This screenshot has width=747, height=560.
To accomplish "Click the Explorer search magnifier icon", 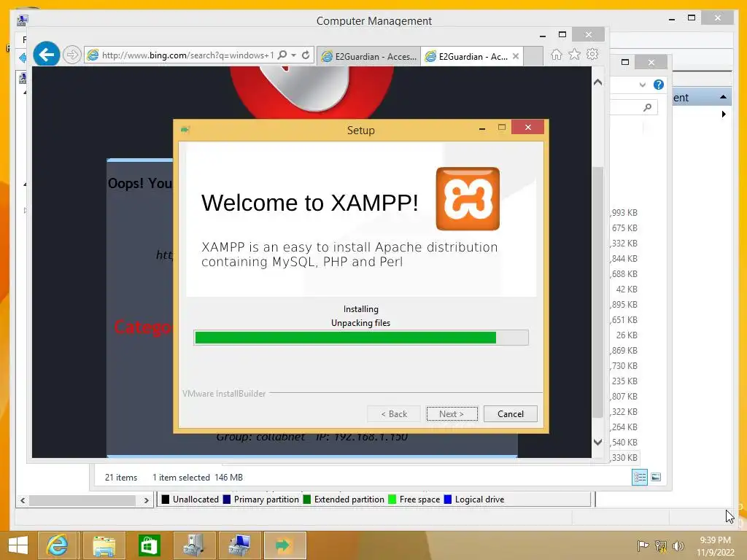I will click(648, 108).
